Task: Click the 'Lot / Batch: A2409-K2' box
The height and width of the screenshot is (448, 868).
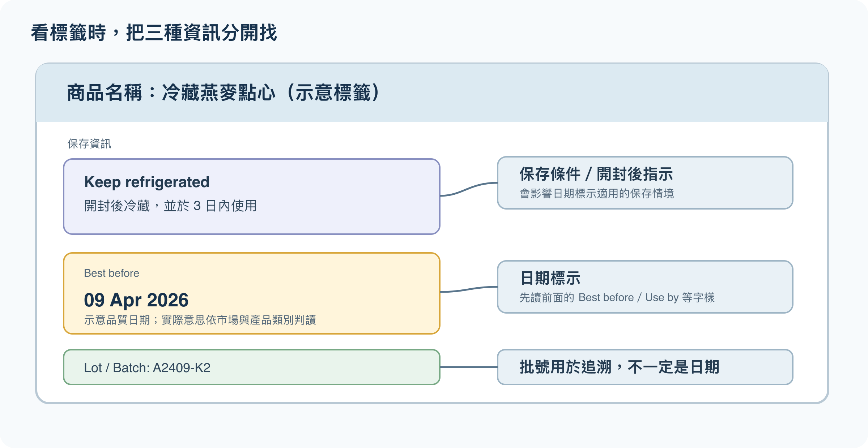Action: [252, 367]
